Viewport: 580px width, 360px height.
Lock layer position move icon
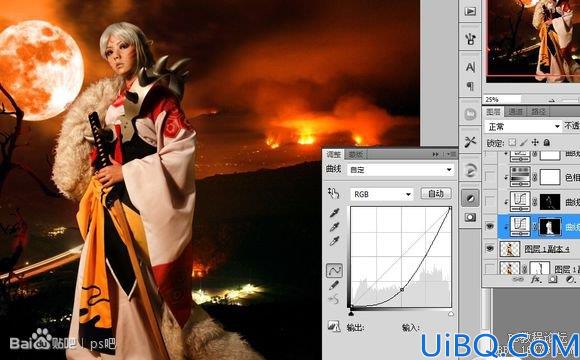(535, 142)
